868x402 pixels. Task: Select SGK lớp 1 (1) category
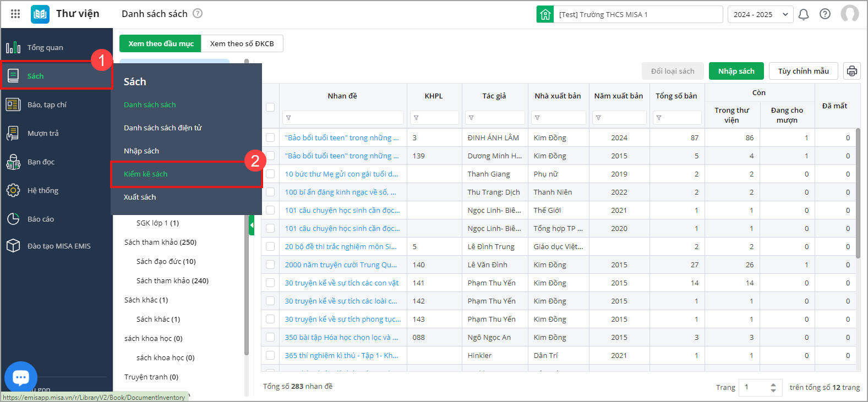(x=157, y=223)
